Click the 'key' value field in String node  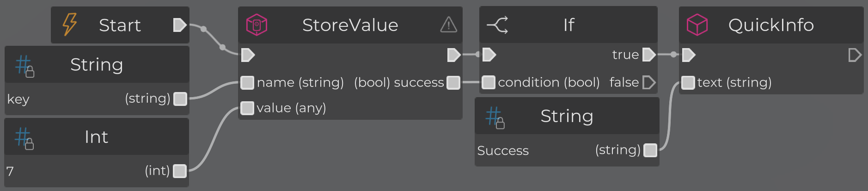click(18, 99)
